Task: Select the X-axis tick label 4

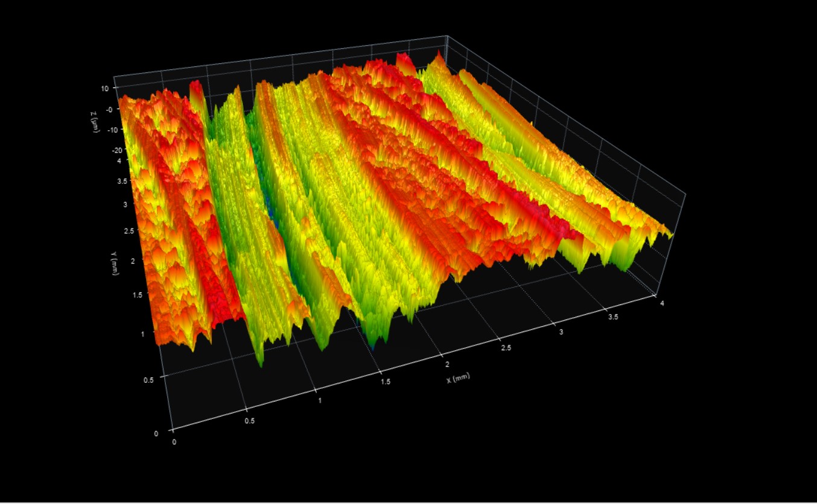Action: pos(663,303)
